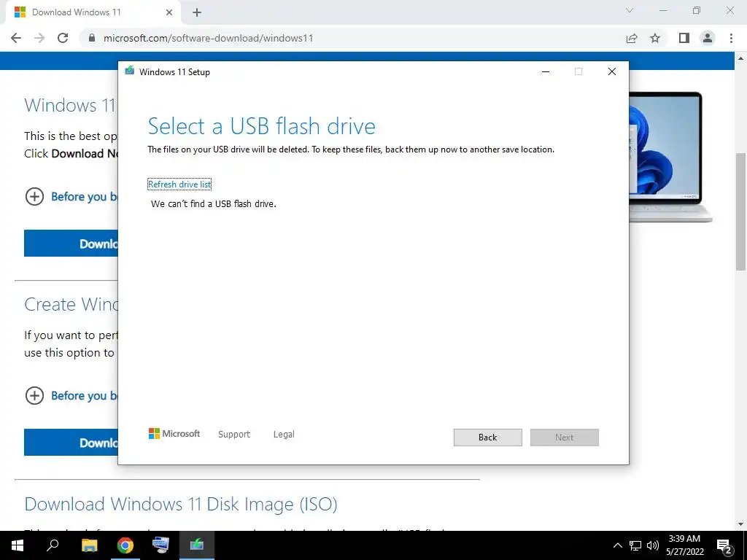Click the webpage vertical scrollbar thumb
Image resolution: width=747 pixels, height=560 pixels.
tap(741, 211)
